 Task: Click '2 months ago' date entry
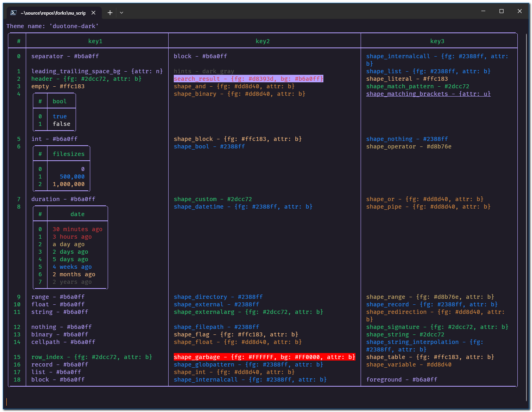pyautogui.click(x=74, y=274)
